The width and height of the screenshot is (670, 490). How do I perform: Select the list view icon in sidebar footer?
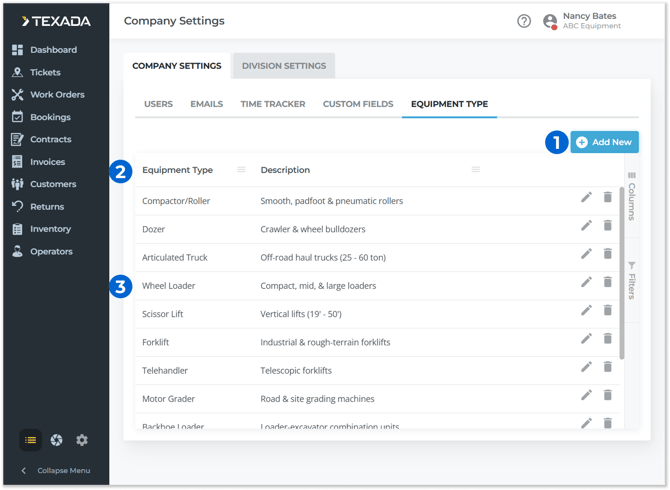pos(30,440)
